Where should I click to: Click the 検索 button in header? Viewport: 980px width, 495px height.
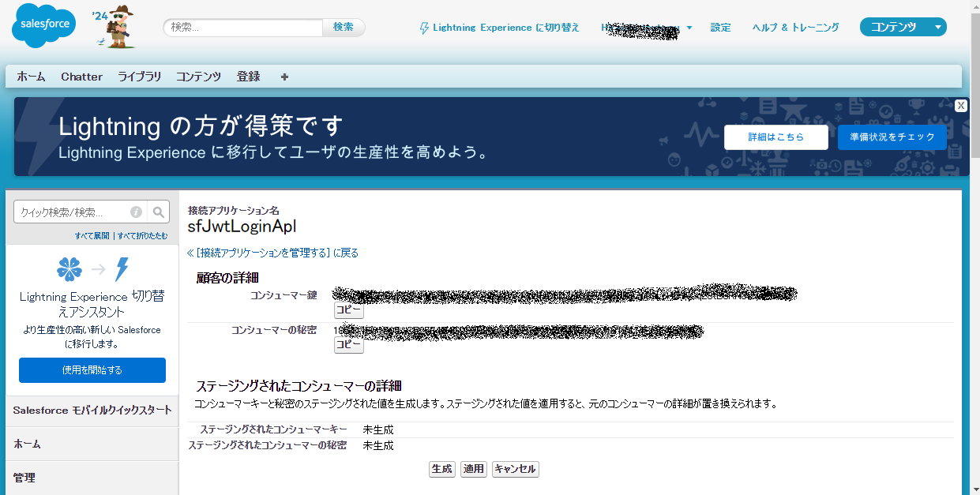344,27
